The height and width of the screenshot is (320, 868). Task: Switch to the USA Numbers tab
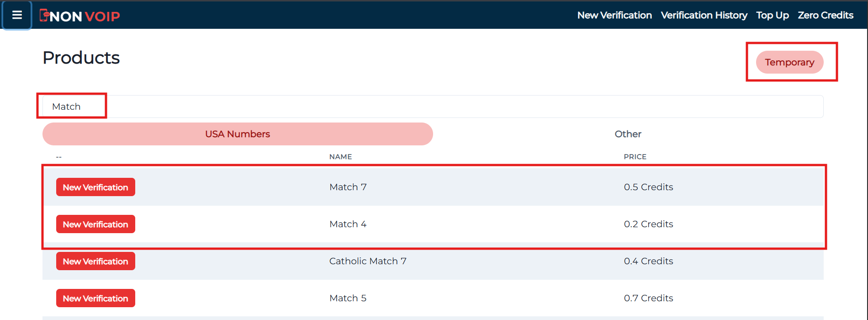click(x=238, y=133)
